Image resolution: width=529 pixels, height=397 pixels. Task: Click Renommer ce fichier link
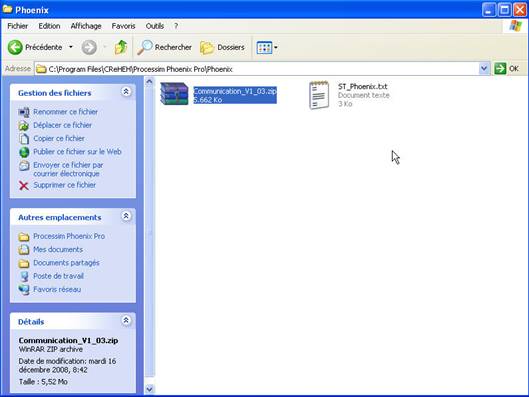pos(65,112)
